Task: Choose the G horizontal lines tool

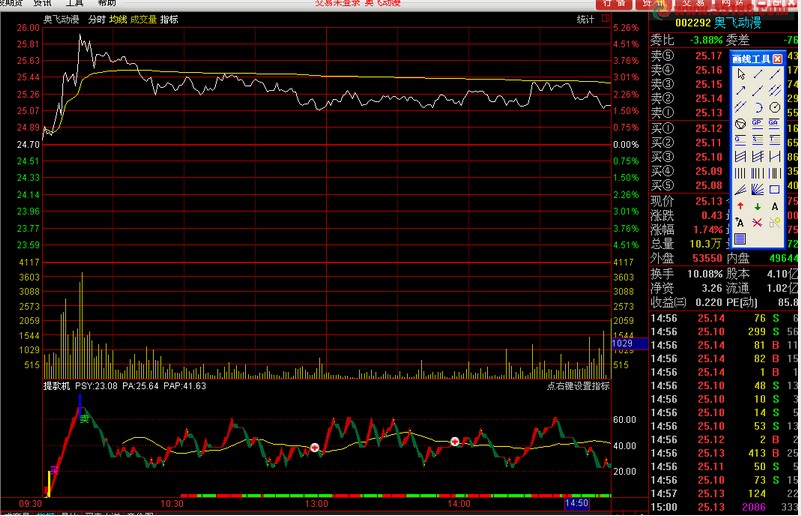Action: pos(740,139)
